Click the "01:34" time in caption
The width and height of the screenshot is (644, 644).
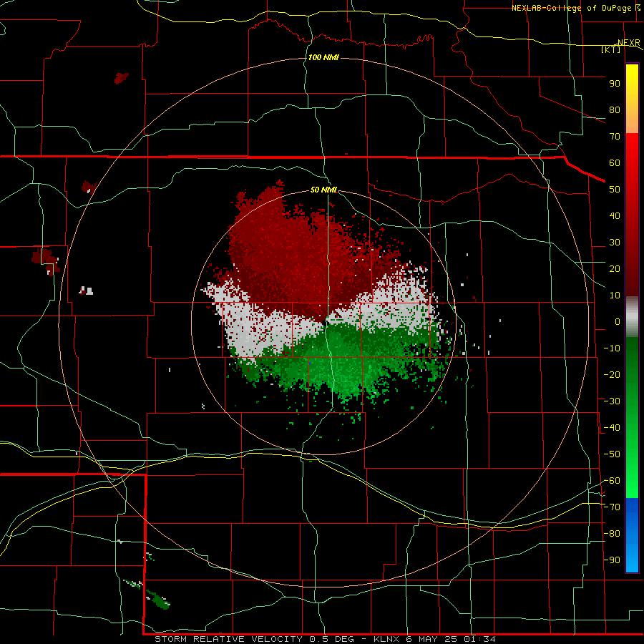click(479, 639)
